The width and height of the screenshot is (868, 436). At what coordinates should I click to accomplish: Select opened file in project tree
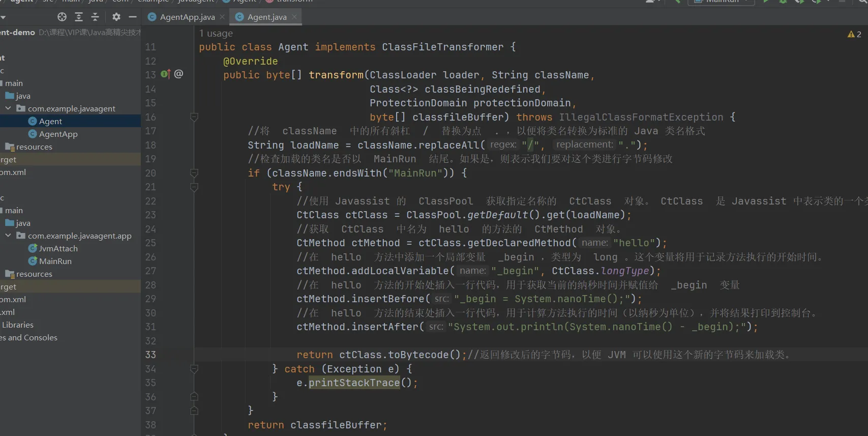tap(62, 17)
